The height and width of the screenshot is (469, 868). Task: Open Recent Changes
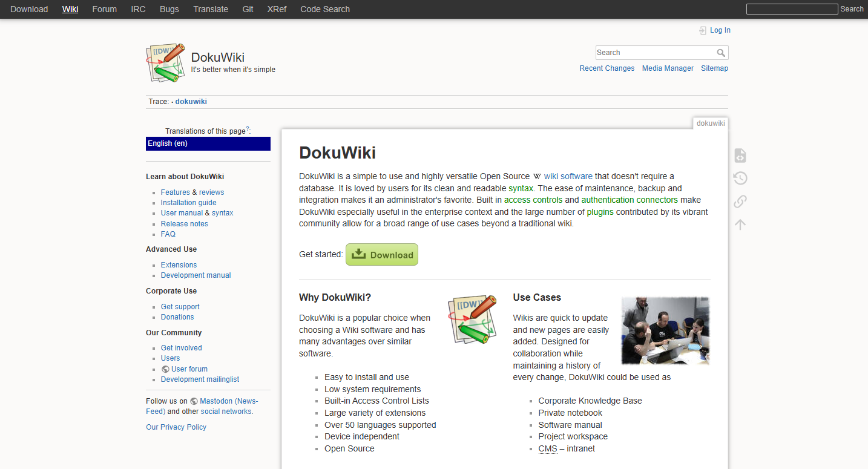tap(607, 68)
